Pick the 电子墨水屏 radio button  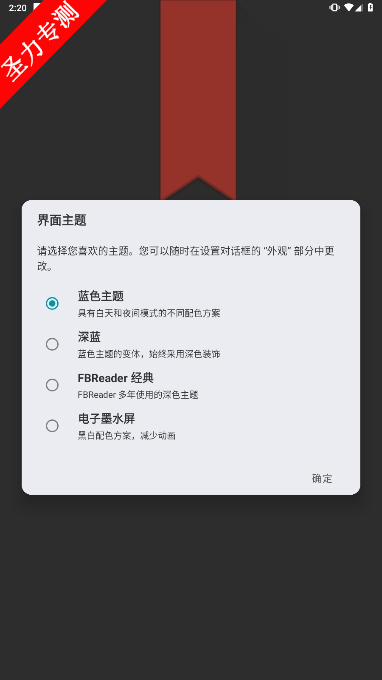(x=52, y=426)
